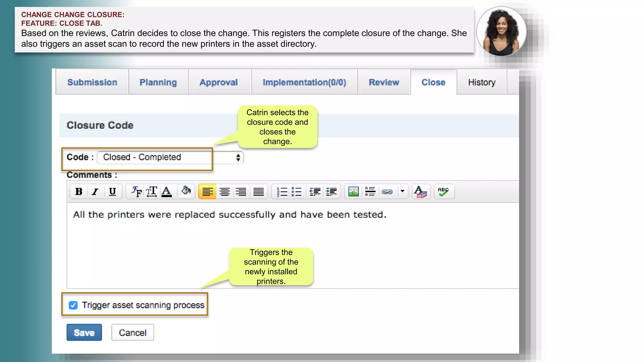Align comment text left
Viewport: 644px width, 362px height.
pyautogui.click(x=207, y=191)
